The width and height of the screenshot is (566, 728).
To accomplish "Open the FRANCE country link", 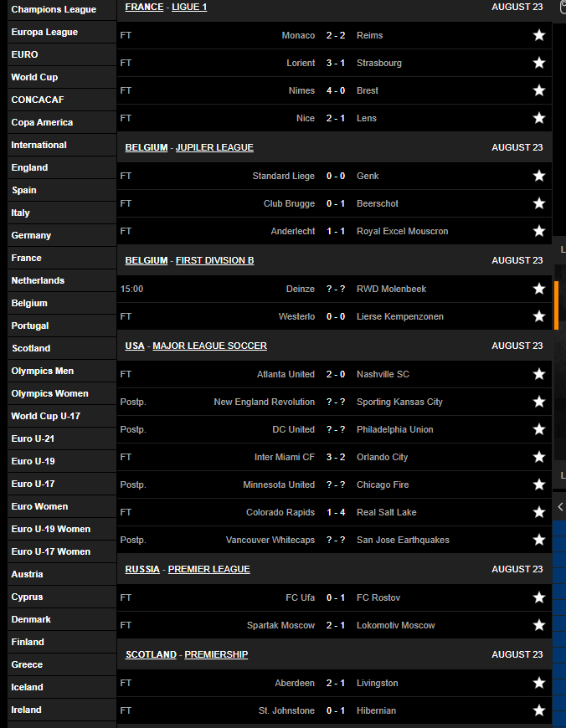I will [x=144, y=7].
